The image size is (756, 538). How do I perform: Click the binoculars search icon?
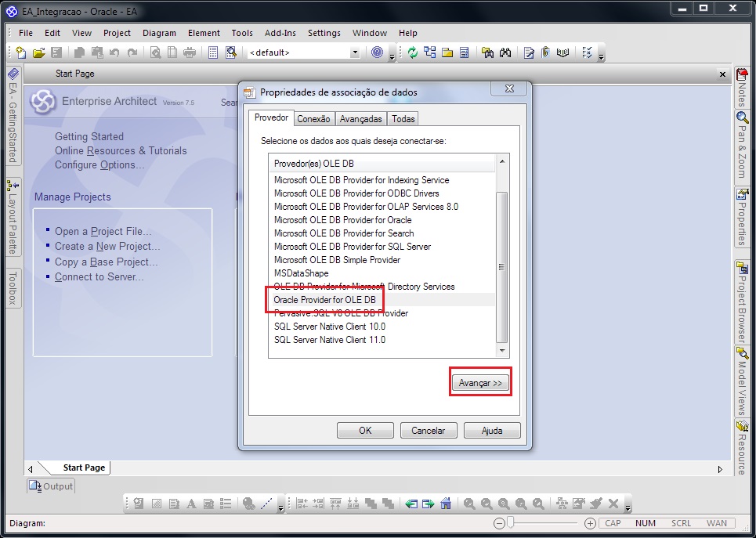click(x=505, y=52)
